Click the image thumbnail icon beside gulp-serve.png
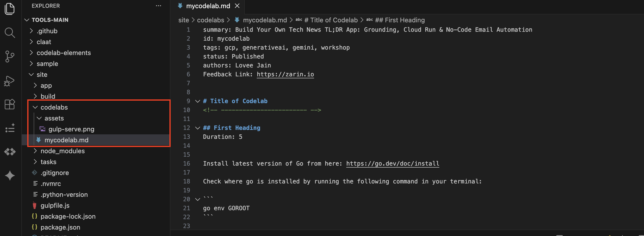The height and width of the screenshot is (236, 644). point(43,129)
